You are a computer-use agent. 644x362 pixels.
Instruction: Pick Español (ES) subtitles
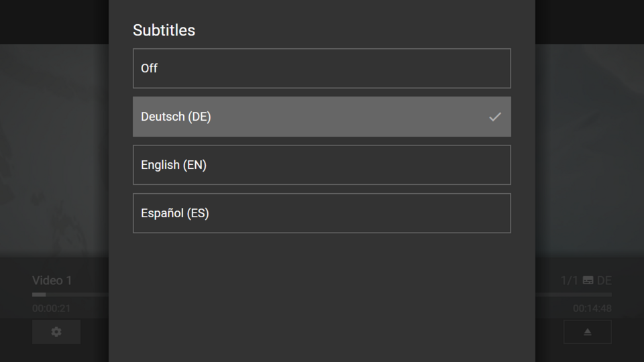point(321,213)
